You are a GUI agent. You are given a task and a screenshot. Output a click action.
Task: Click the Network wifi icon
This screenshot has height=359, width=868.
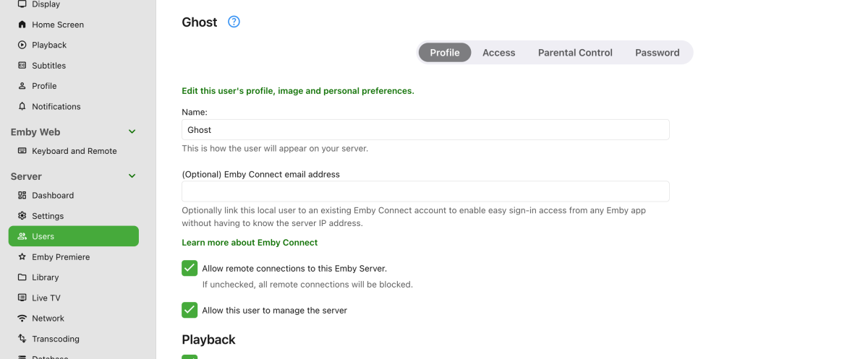pyautogui.click(x=22, y=318)
